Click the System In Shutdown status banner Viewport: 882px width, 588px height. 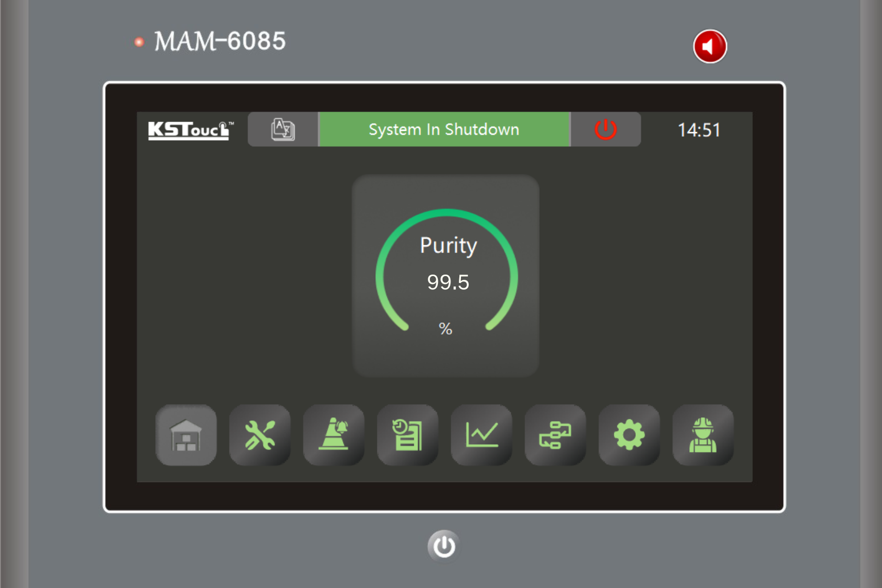[444, 129]
